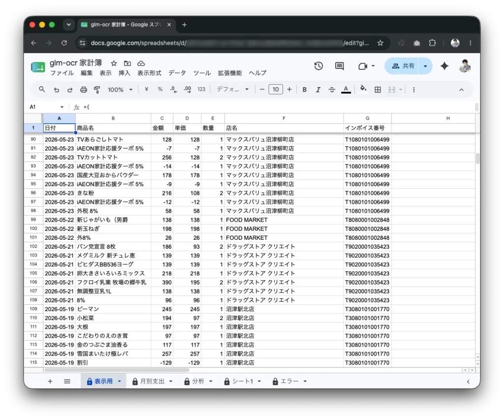Open the comments panel
Screen dimensions: 504x420
tap(340, 66)
